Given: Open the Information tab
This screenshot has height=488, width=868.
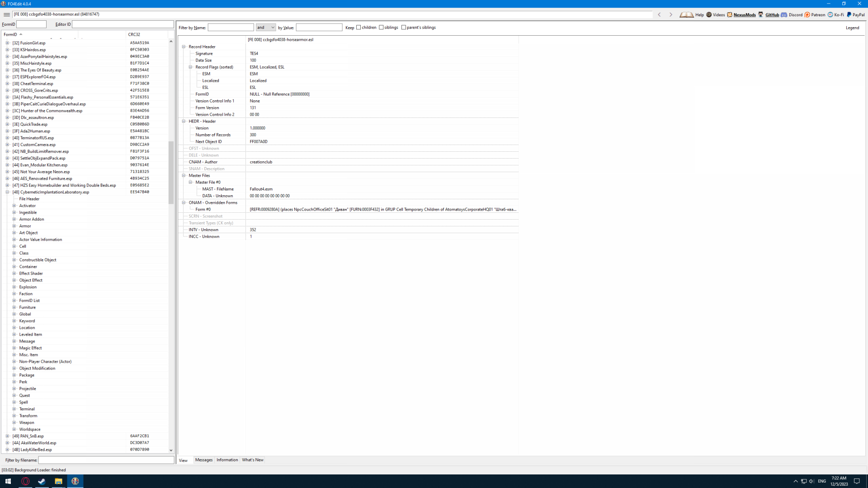Looking at the screenshot, I should pyautogui.click(x=227, y=460).
